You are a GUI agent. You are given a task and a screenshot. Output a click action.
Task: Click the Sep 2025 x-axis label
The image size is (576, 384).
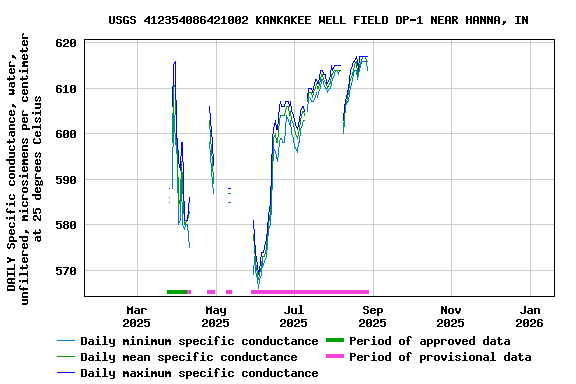[372, 316]
